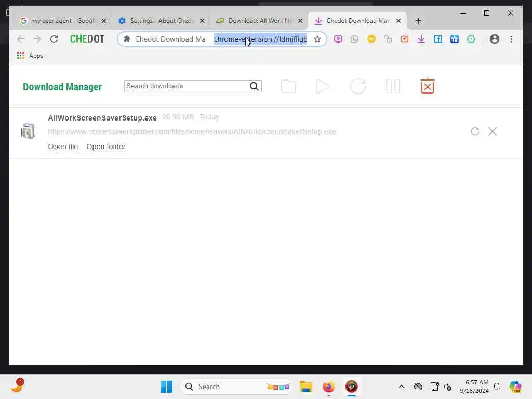Open the purple download manager toolbar icon
This screenshot has width=532, height=399.
pos(421,39)
